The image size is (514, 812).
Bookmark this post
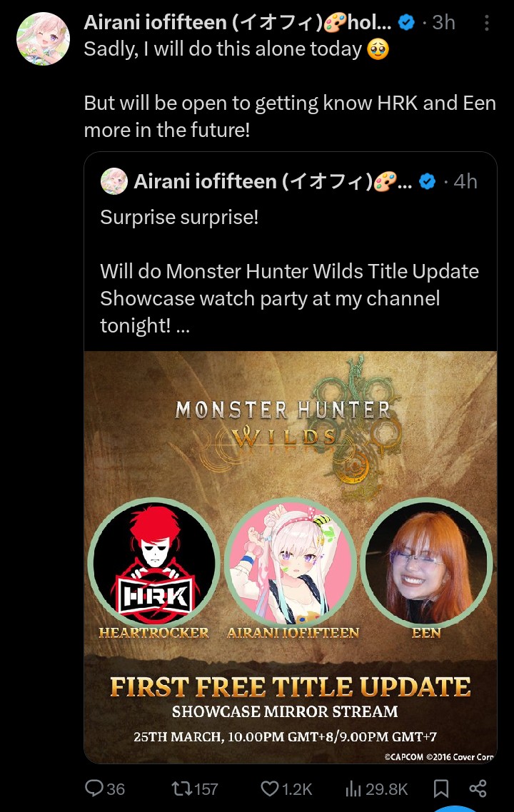coord(441,788)
